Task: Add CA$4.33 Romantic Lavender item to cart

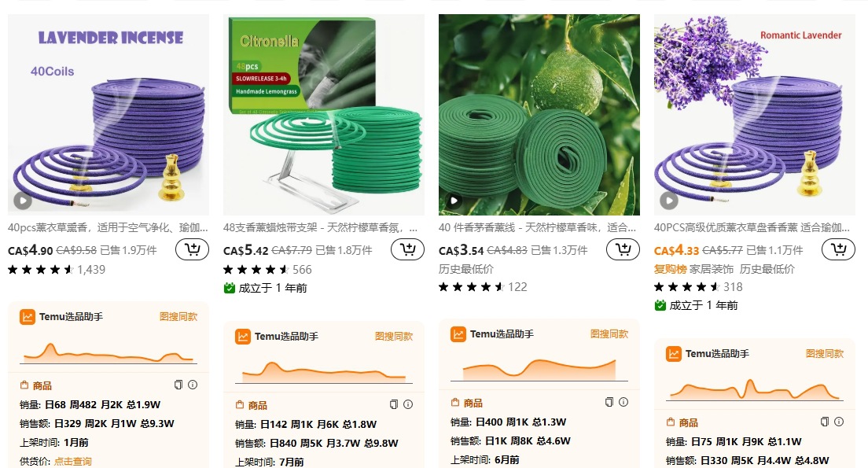Action: coord(838,249)
